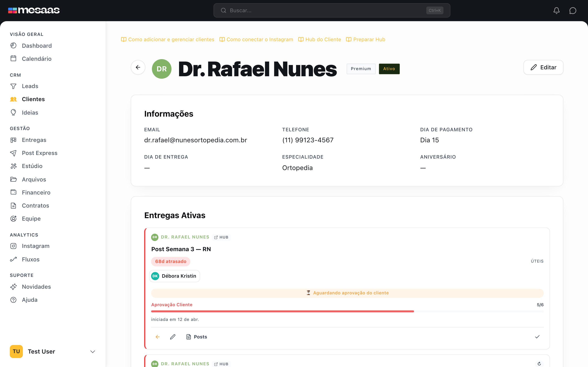Focus the Buscar search field
This screenshot has height=367, width=588.
[332, 10]
